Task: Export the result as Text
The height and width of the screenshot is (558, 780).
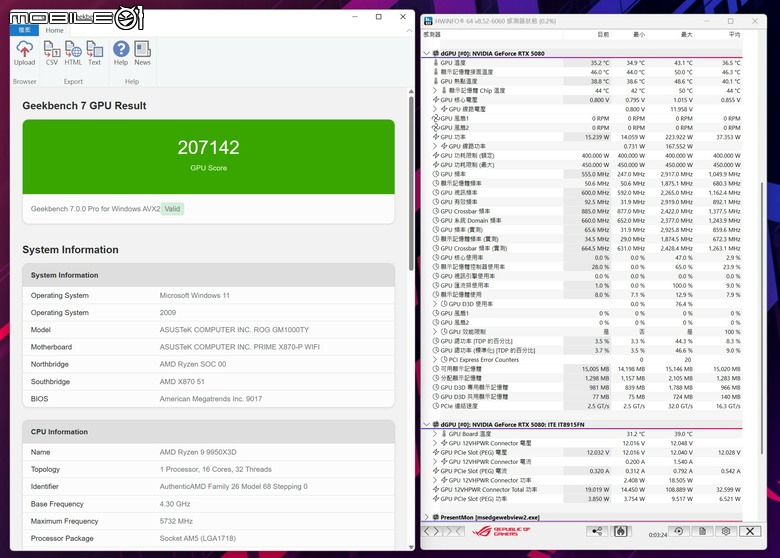Action: point(95,53)
